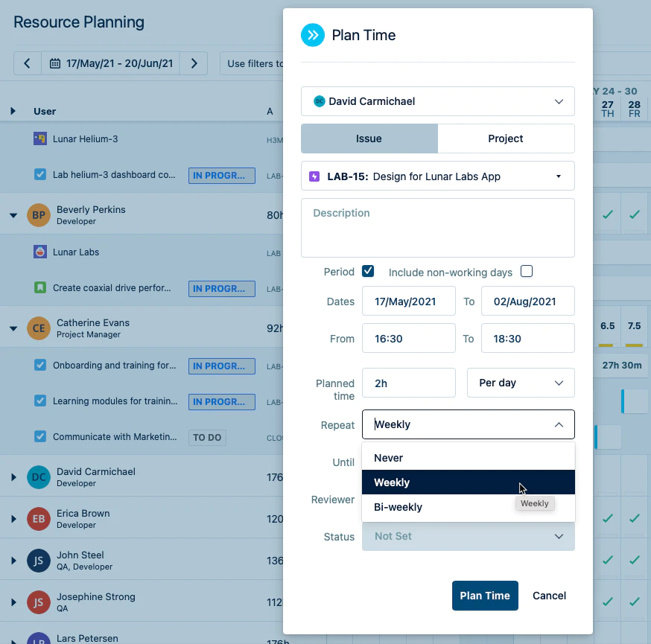The width and height of the screenshot is (651, 644).
Task: Uncheck the Period checkbox
Action: click(x=368, y=272)
